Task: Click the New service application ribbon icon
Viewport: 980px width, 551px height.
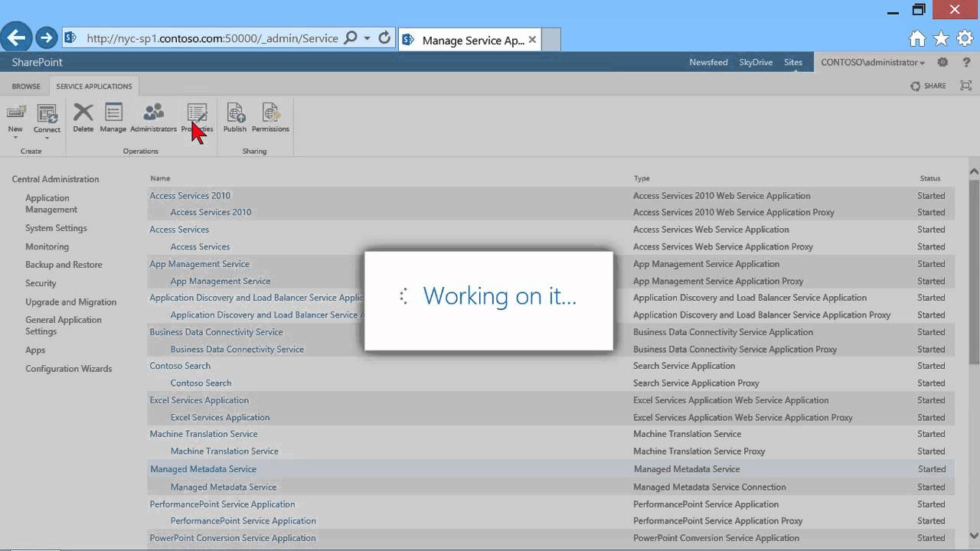Action: point(16,112)
